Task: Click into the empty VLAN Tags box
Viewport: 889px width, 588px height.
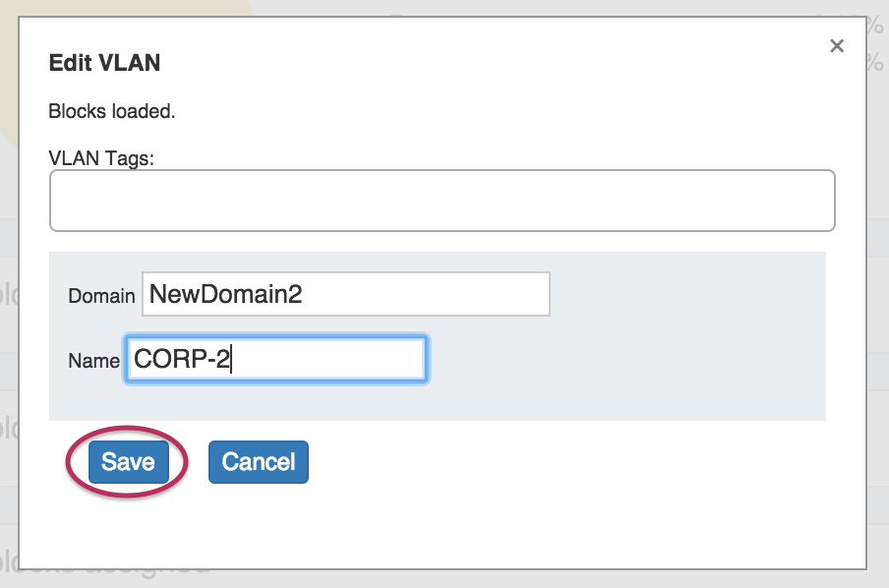Action: click(442, 201)
